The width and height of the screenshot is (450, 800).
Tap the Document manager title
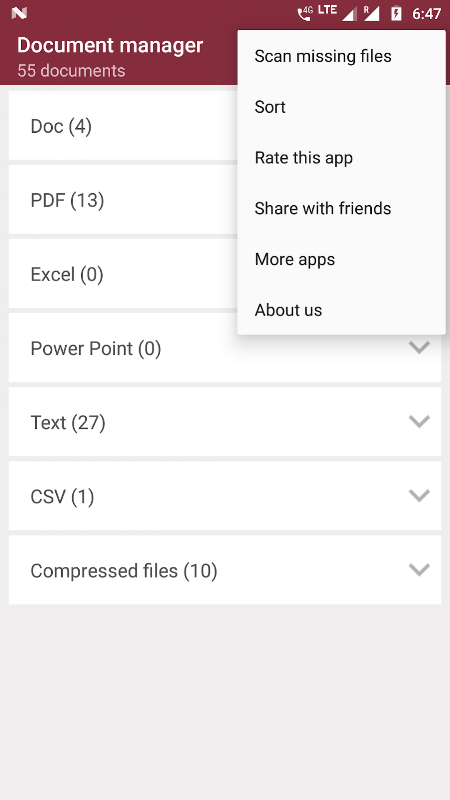pos(110,45)
